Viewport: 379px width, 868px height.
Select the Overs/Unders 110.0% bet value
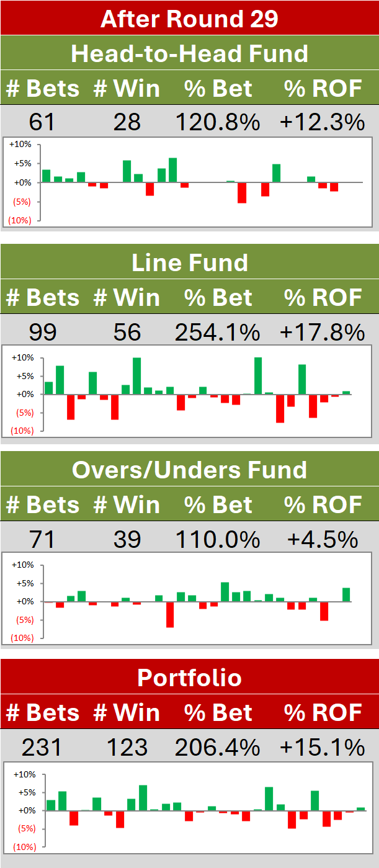pyautogui.click(x=217, y=540)
